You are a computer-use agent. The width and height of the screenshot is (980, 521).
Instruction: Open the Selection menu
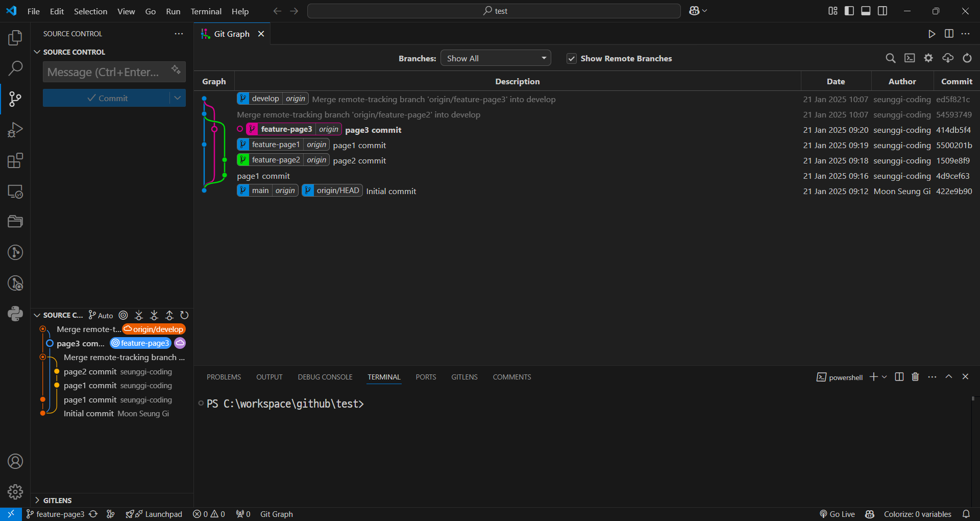tap(90, 11)
